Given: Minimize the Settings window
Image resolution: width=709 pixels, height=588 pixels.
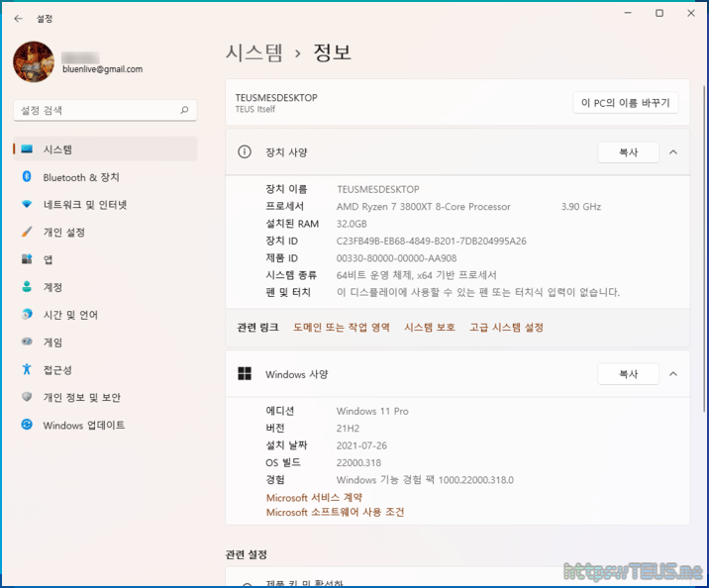Looking at the screenshot, I should click(x=628, y=13).
